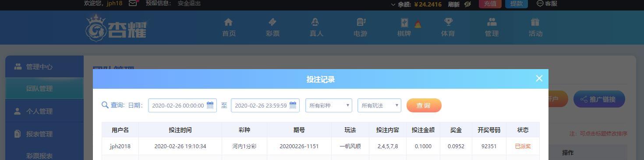Image resolution: width=644 pixels, height=160 pixels.
Task: Click play type cell 一帆风顺
Action: coord(350,146)
